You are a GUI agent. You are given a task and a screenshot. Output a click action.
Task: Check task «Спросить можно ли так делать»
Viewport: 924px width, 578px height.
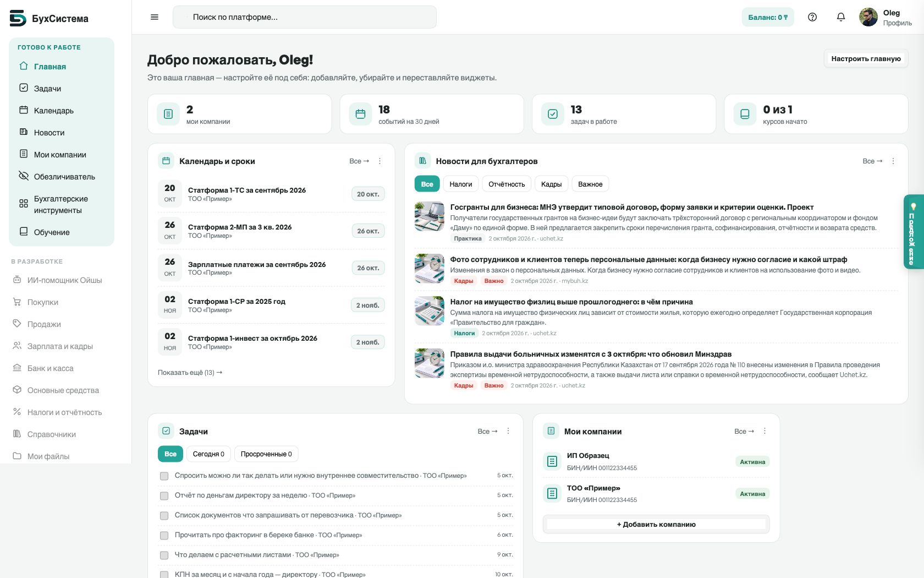coord(164,476)
